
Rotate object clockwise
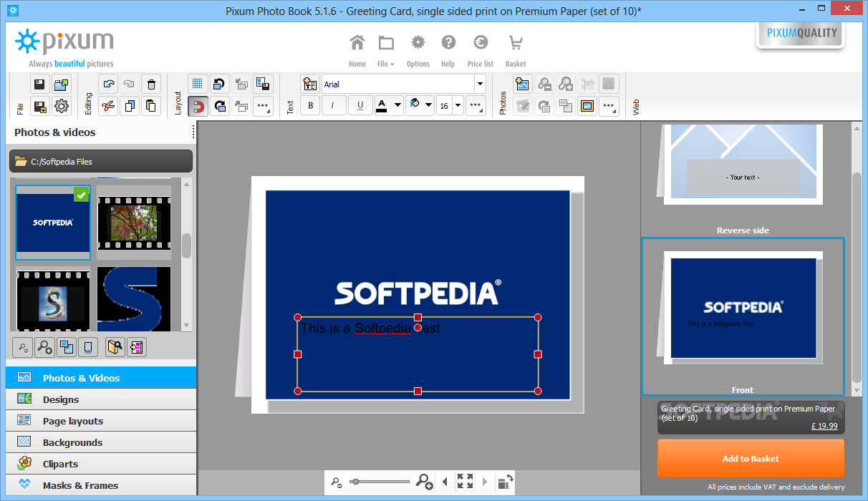click(x=220, y=107)
